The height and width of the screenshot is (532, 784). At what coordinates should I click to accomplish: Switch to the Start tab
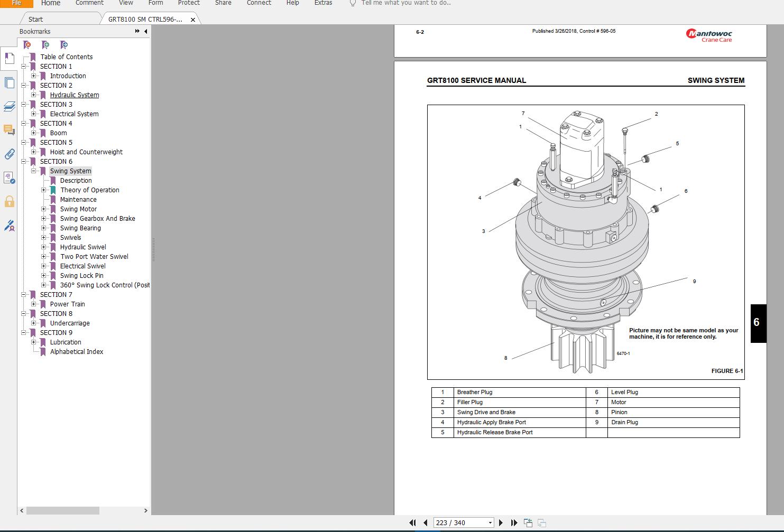(35, 18)
